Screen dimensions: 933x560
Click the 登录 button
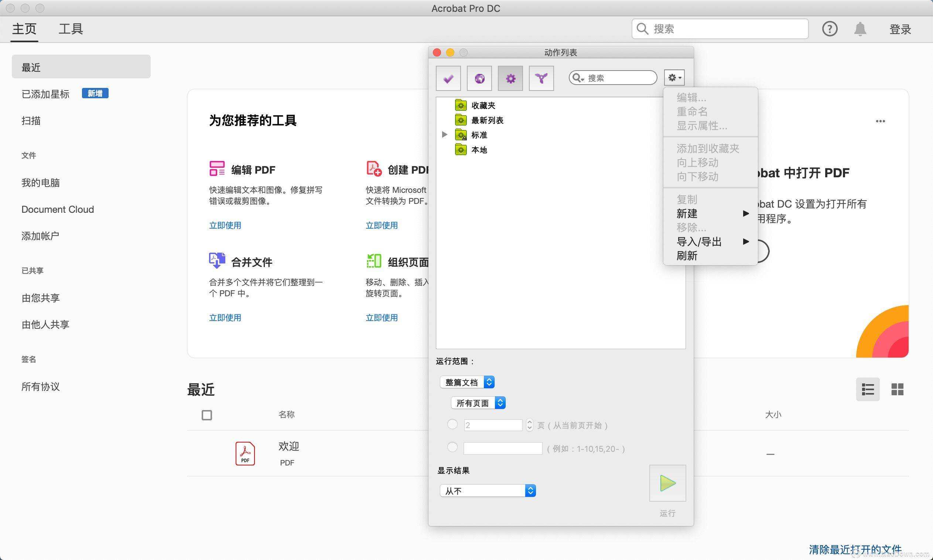click(900, 29)
